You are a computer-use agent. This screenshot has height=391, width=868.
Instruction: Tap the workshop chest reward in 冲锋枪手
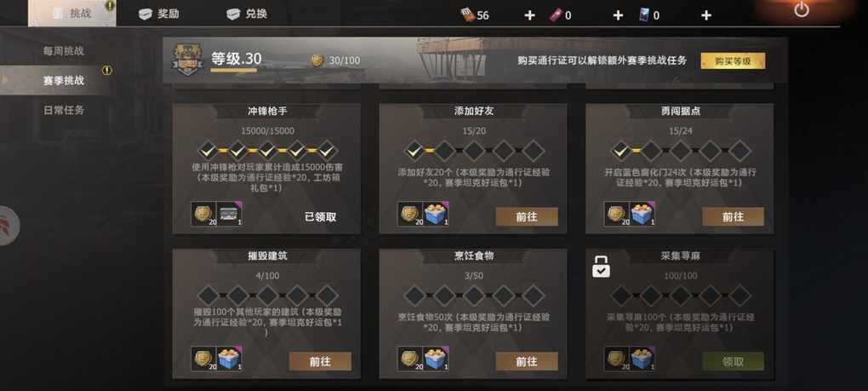[x=229, y=214]
